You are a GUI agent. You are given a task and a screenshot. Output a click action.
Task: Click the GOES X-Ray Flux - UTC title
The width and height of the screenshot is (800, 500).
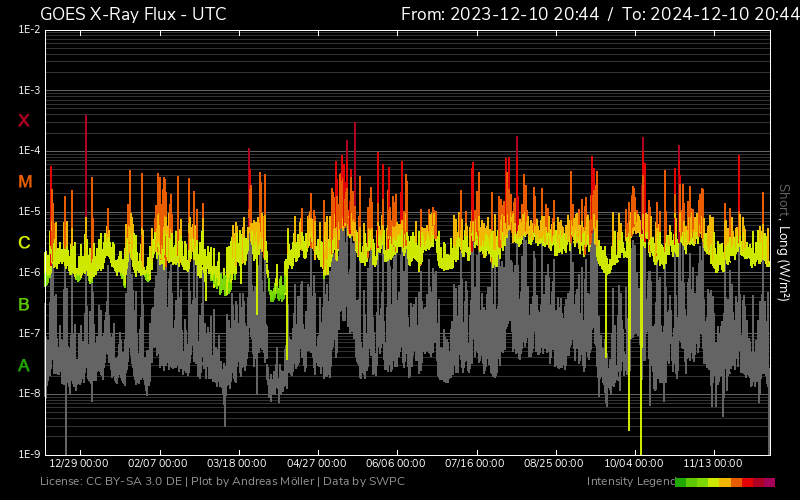(133, 14)
